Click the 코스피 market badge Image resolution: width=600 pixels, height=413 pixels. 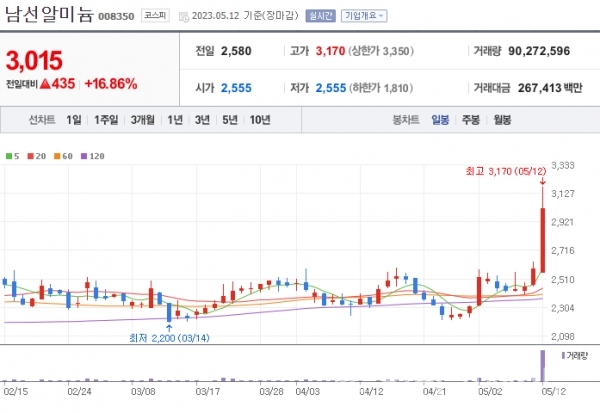pyautogui.click(x=155, y=17)
